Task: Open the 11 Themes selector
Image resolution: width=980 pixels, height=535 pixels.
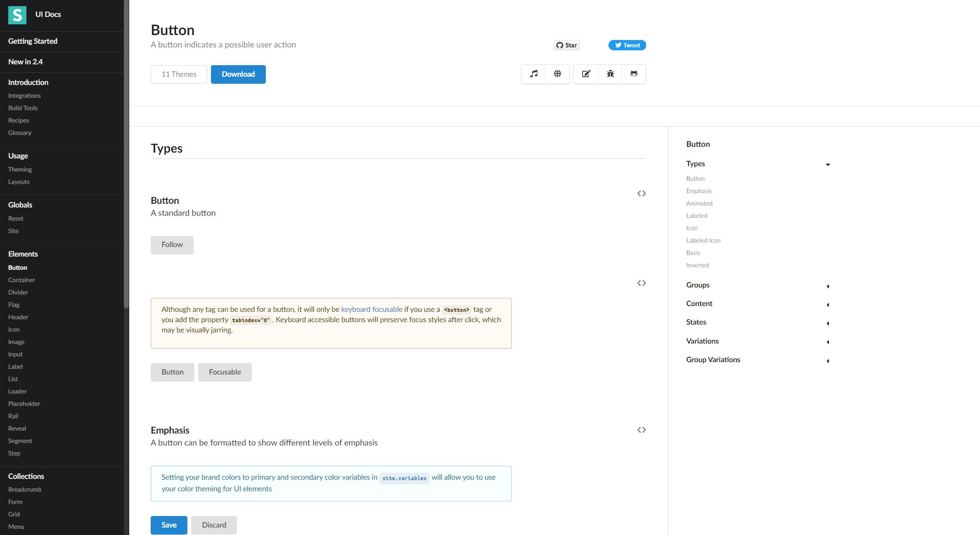Action: point(179,74)
